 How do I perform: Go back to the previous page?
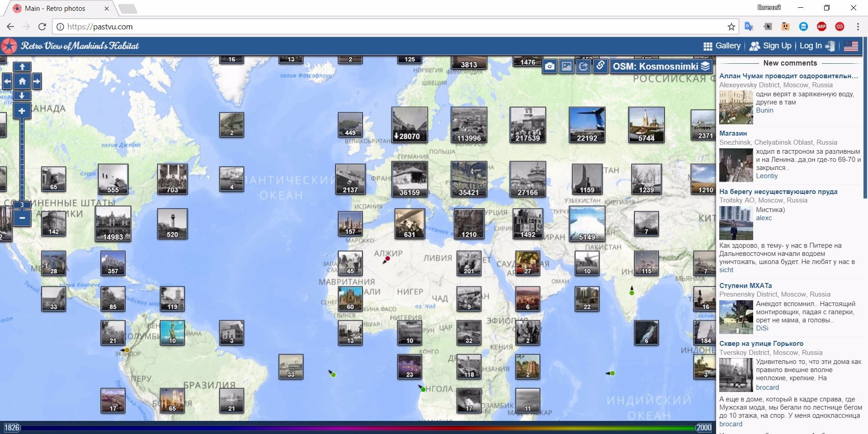coord(10,27)
